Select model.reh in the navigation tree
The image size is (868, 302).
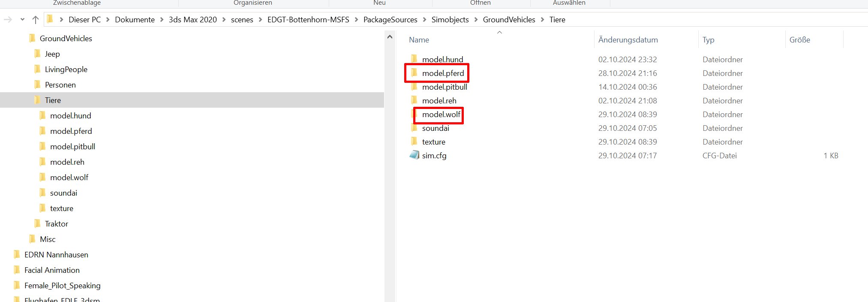pyautogui.click(x=67, y=162)
